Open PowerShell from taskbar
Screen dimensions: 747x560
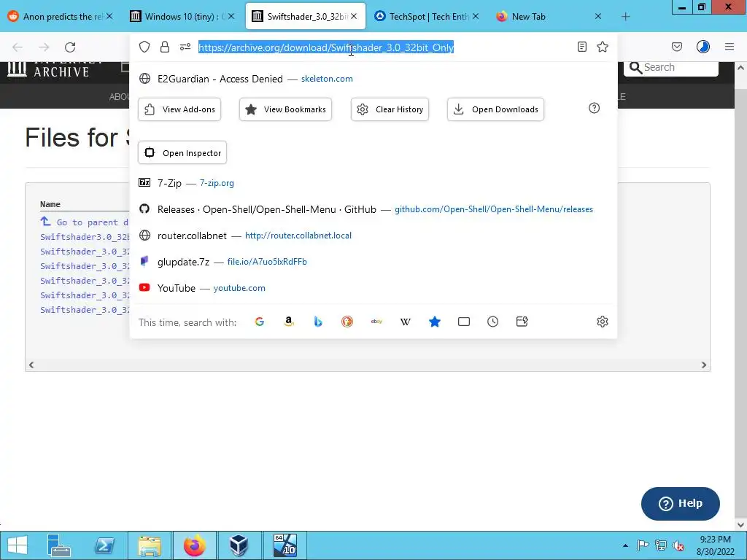(x=104, y=545)
